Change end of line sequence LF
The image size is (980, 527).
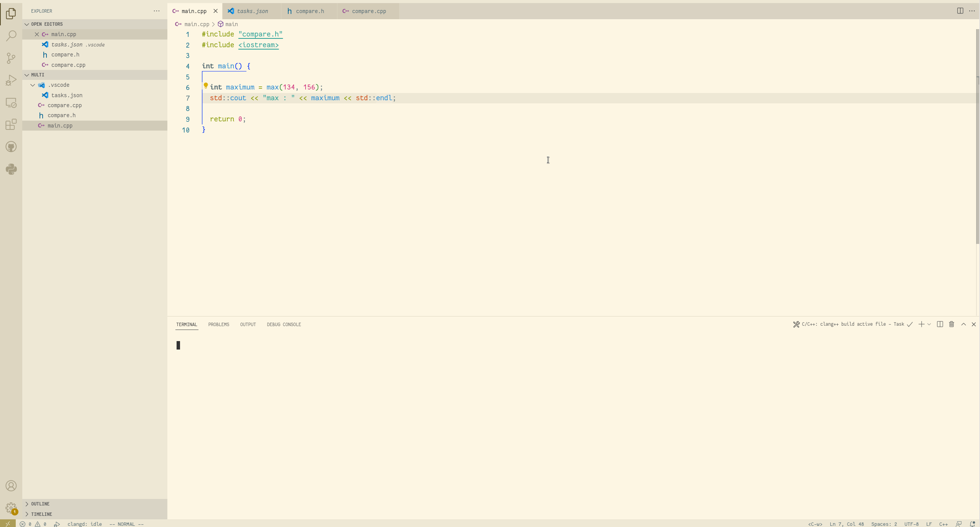(929, 524)
